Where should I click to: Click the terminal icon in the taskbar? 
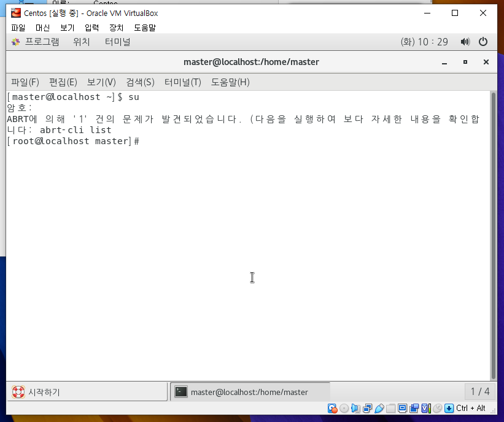181,392
